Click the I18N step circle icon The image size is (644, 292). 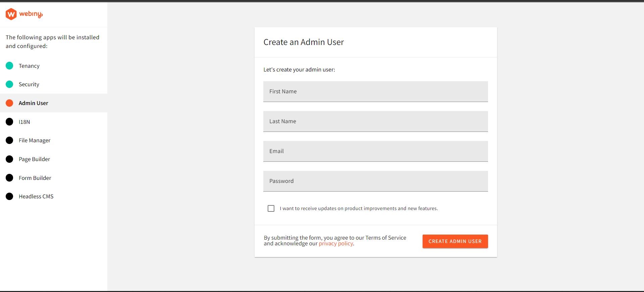9,122
